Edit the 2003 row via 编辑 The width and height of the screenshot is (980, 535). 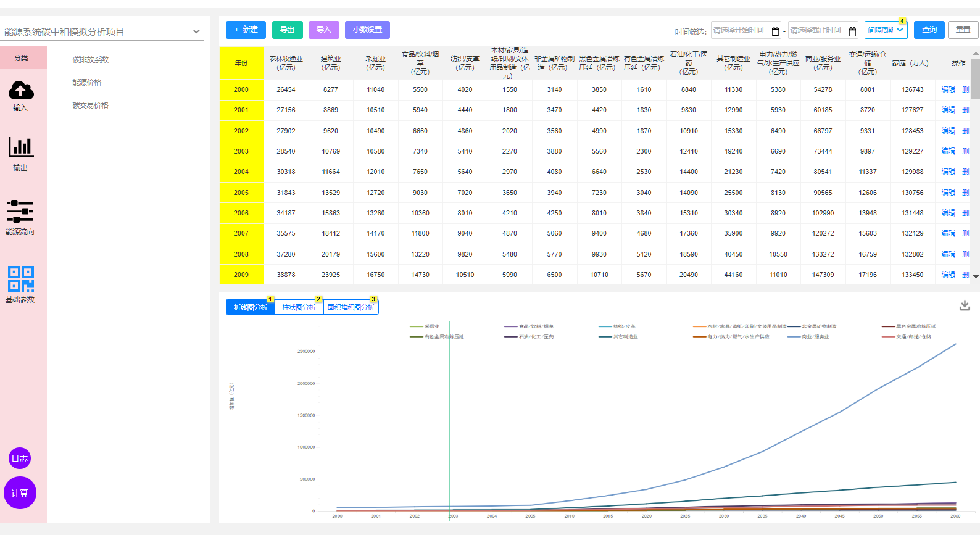pos(948,151)
